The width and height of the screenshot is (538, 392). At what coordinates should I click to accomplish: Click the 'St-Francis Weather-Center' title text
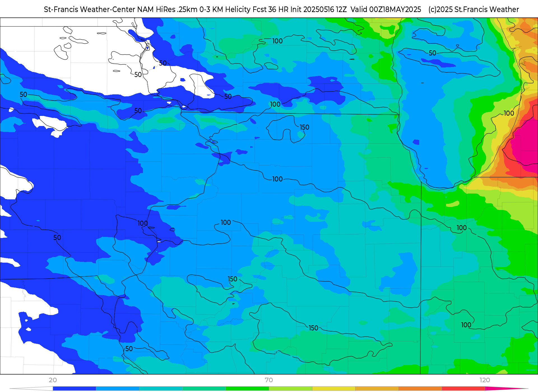(x=90, y=10)
